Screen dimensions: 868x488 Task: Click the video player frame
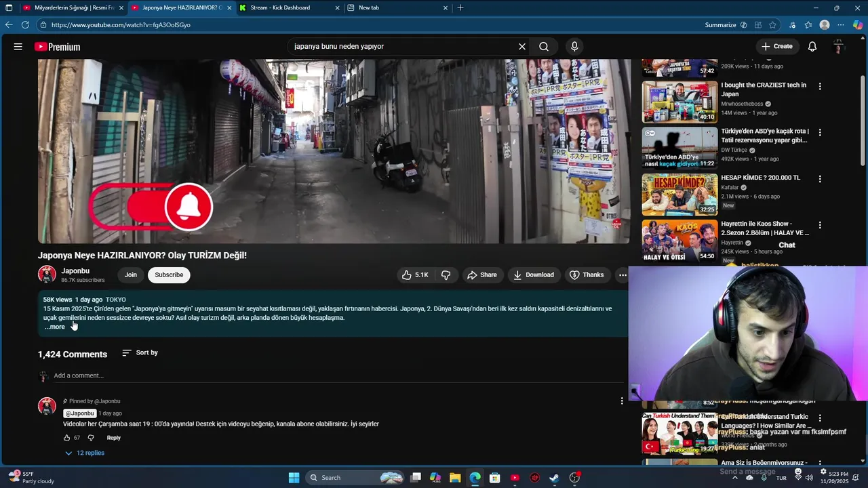coord(334,151)
